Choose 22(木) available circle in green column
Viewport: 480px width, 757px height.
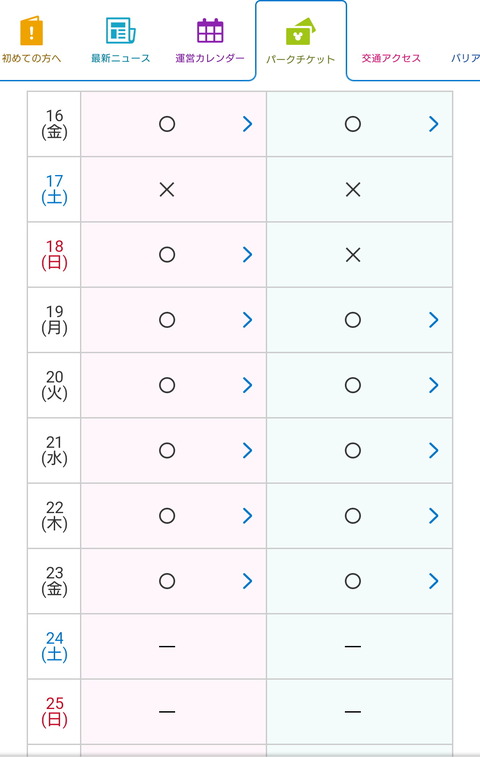(x=353, y=516)
